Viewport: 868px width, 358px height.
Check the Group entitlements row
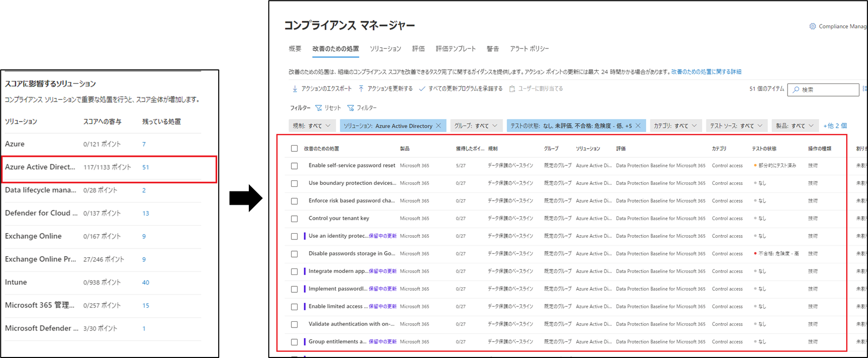(294, 342)
